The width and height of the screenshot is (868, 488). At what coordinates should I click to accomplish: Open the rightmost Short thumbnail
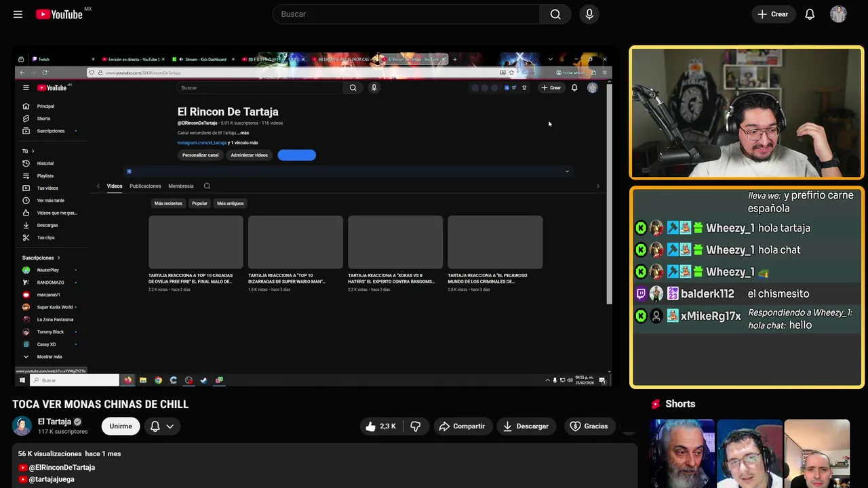(x=816, y=453)
